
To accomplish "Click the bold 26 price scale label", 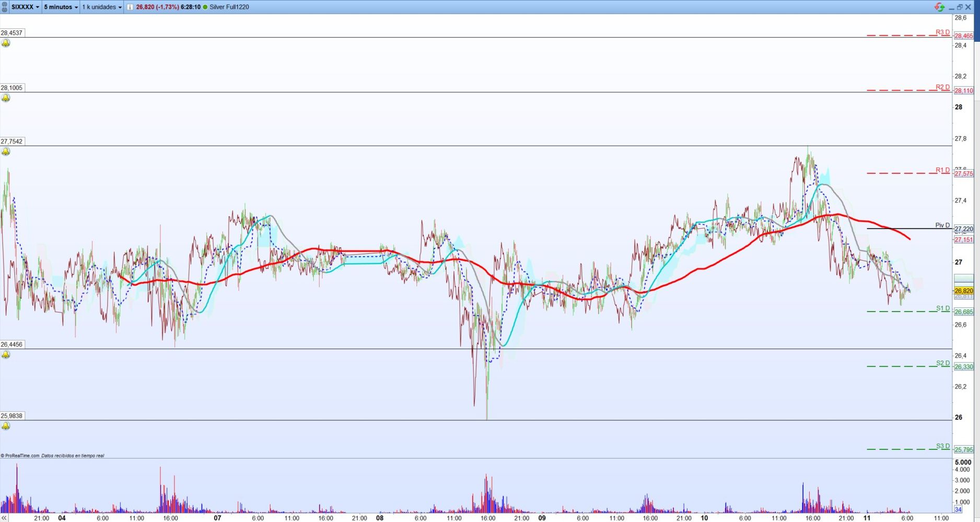I will (x=959, y=417).
